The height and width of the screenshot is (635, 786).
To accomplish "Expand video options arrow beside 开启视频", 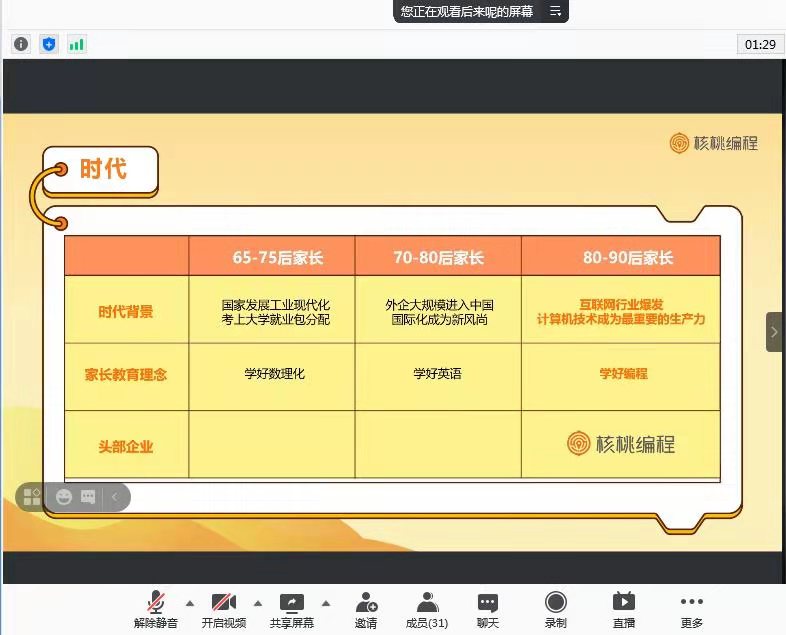I will (257, 603).
